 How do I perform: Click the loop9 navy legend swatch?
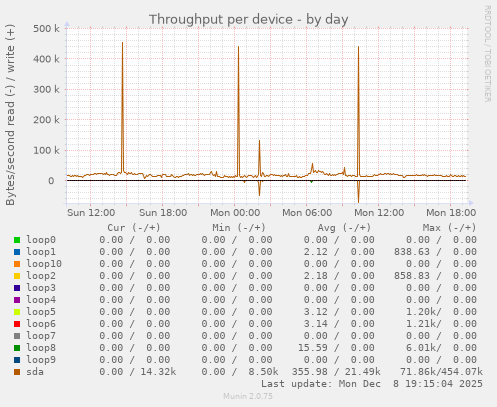coord(17,360)
